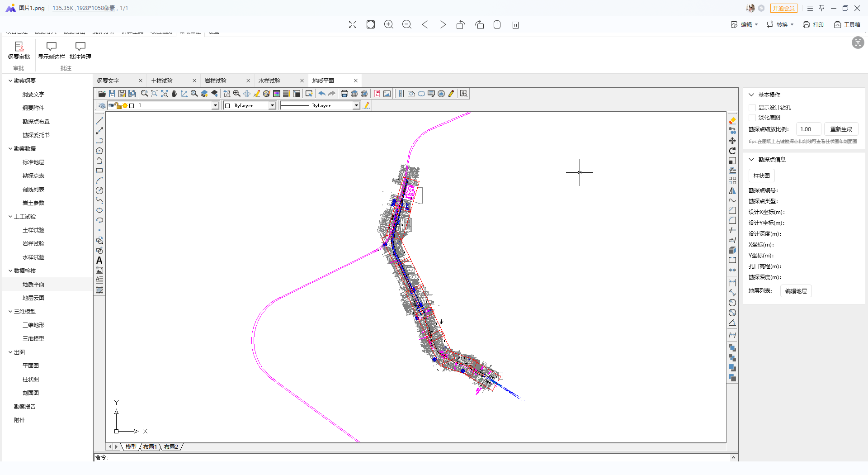Click the 工具箱 button
The height and width of the screenshot is (475, 868).
847,25
